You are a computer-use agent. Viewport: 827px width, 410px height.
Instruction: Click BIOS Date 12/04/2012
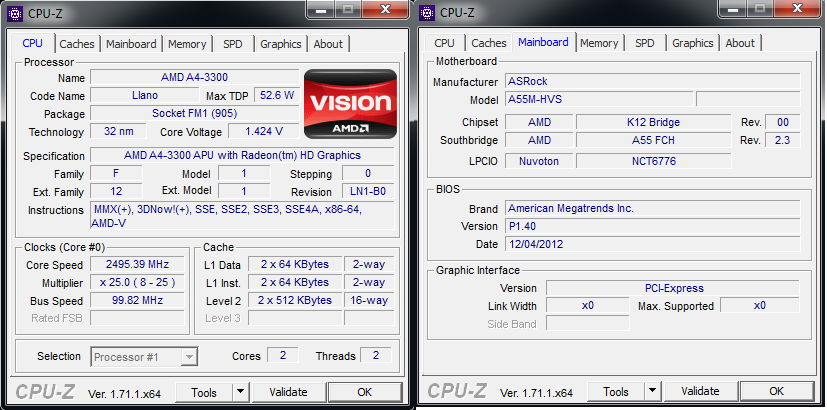(x=652, y=244)
